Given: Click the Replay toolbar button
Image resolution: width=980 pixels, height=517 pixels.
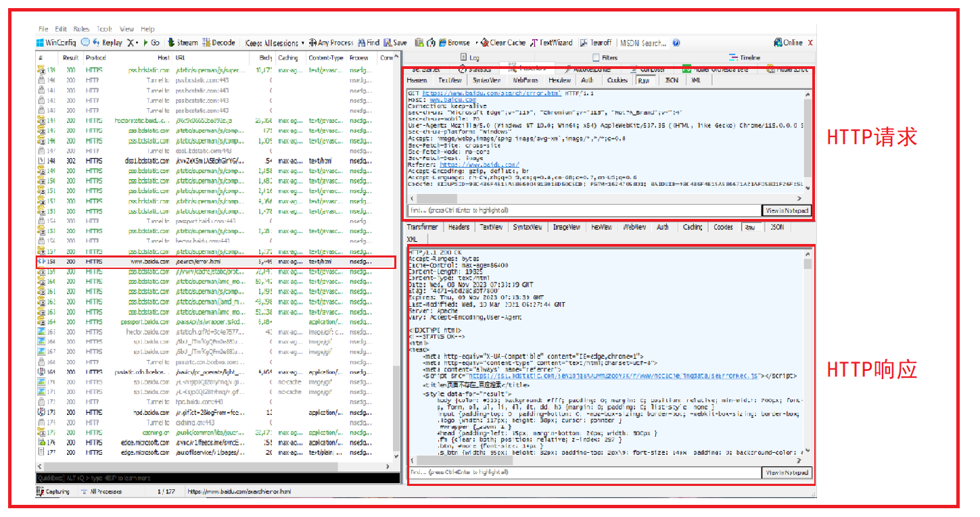Looking at the screenshot, I should pyautogui.click(x=107, y=43).
